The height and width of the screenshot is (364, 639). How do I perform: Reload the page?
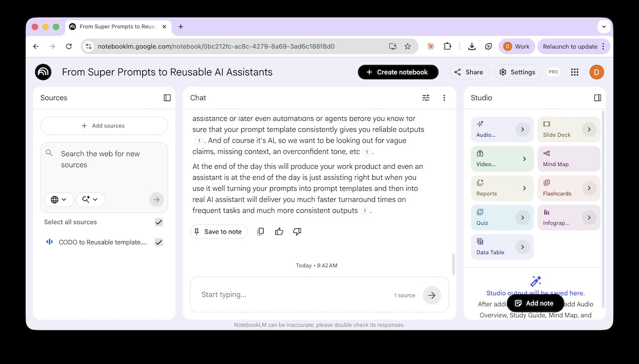69,46
